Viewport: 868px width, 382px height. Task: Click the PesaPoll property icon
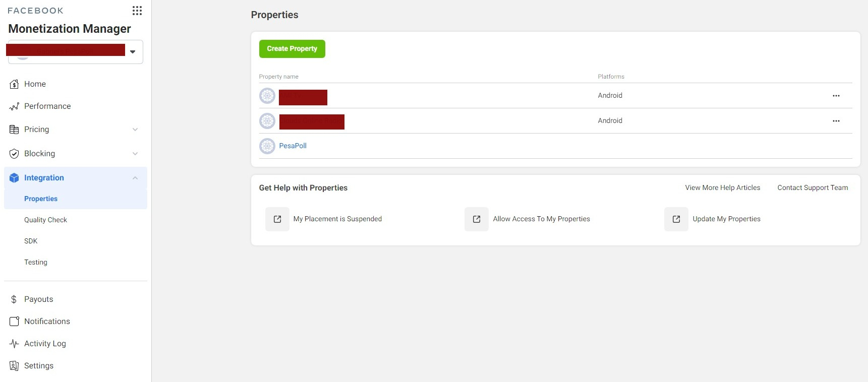(x=267, y=146)
